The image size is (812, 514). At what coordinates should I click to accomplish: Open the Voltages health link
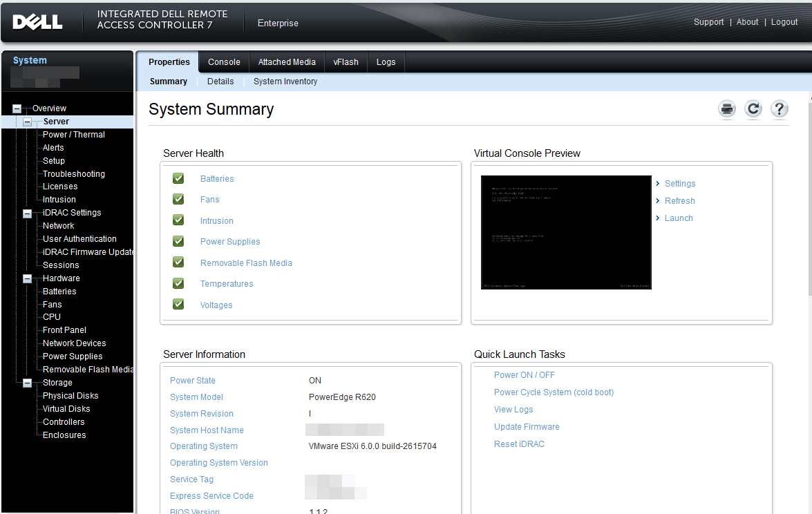point(216,305)
